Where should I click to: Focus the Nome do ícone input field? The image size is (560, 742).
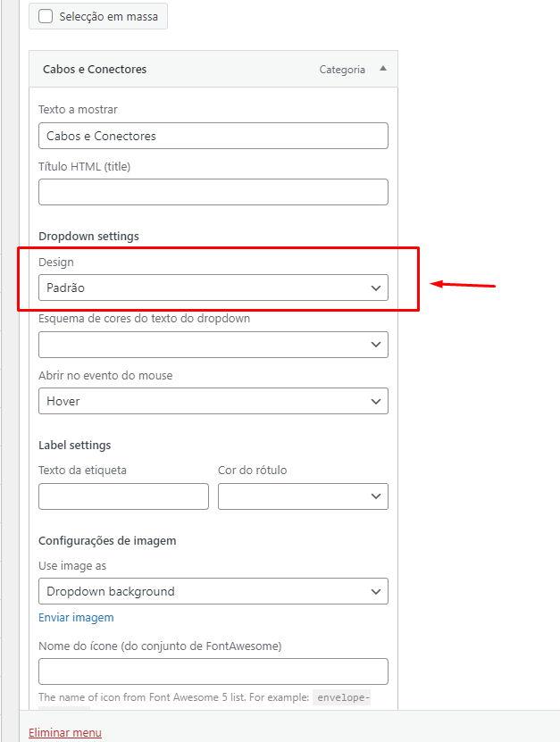(213, 671)
